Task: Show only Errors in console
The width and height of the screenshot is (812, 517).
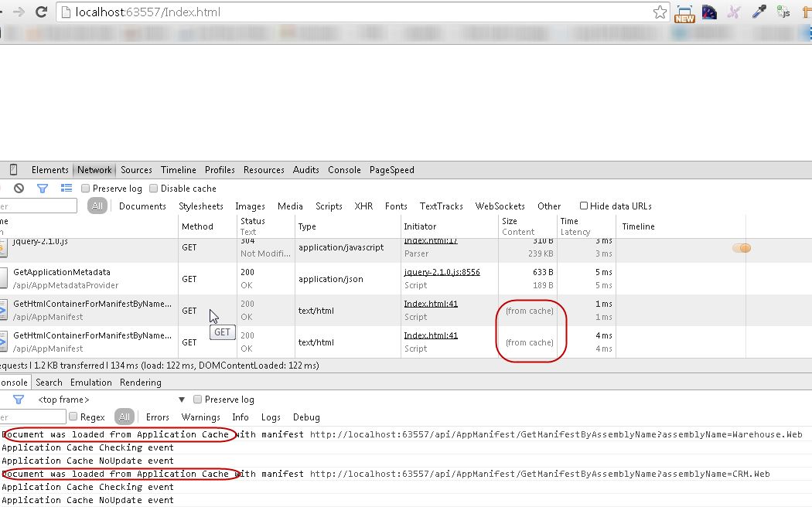Action: click(158, 417)
